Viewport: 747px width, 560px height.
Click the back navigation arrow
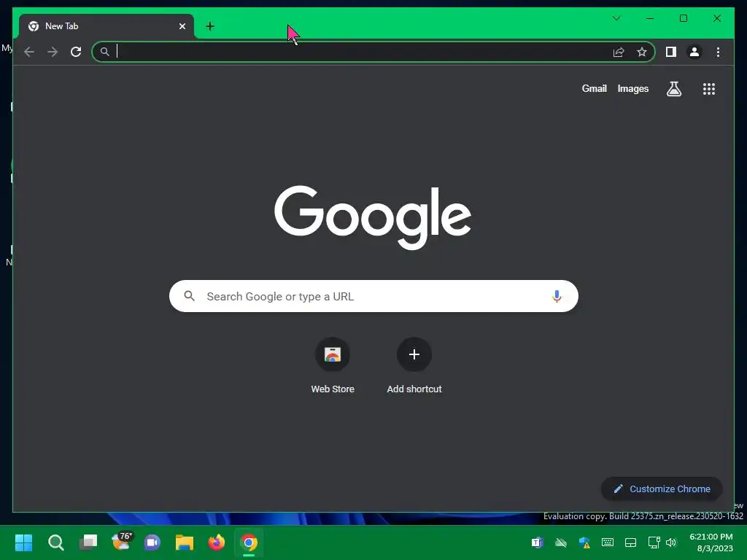tap(29, 52)
